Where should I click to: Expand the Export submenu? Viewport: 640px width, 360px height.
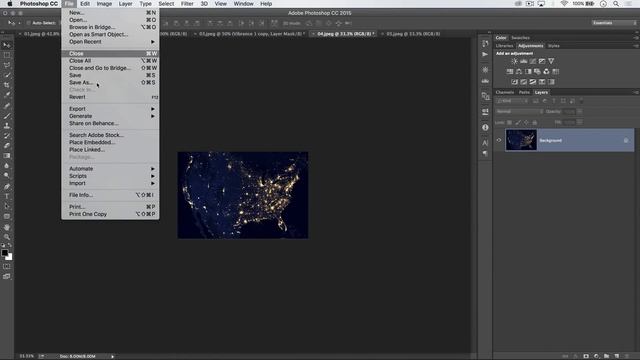(110, 109)
